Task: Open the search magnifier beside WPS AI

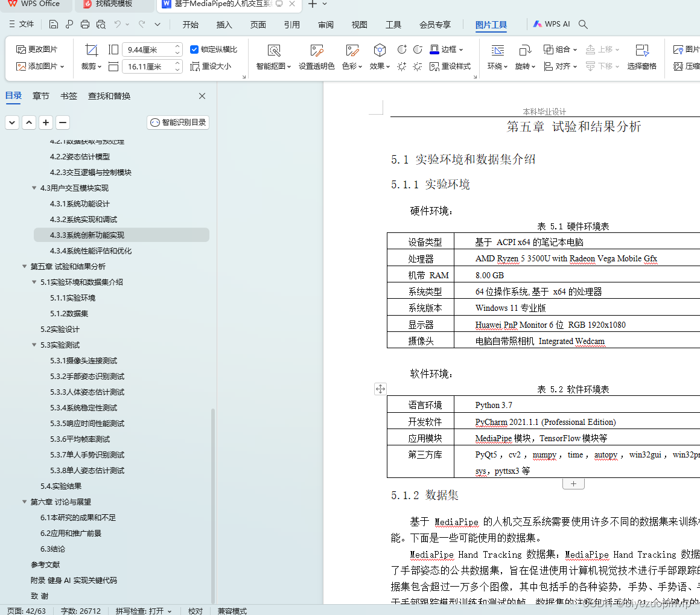Action: (583, 24)
